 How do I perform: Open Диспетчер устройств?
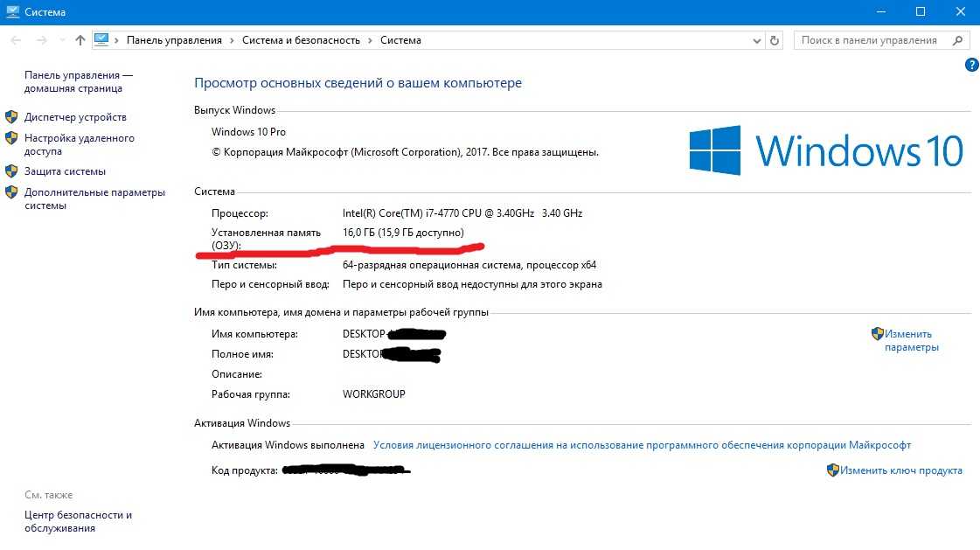[76, 117]
